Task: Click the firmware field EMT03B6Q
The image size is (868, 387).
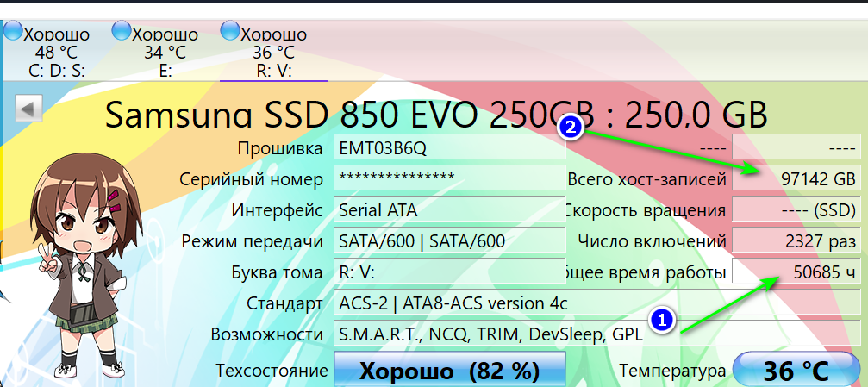Action: (449, 148)
